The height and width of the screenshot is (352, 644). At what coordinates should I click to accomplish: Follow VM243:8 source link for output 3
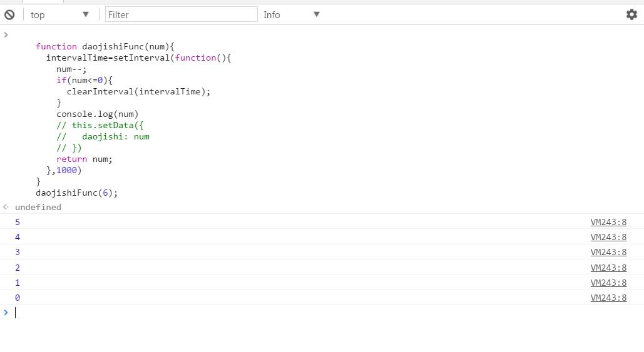[x=608, y=252]
